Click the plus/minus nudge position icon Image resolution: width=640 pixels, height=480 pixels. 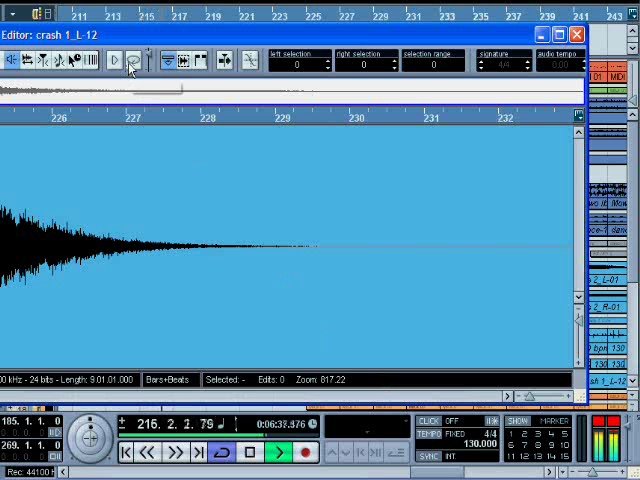click(122, 424)
